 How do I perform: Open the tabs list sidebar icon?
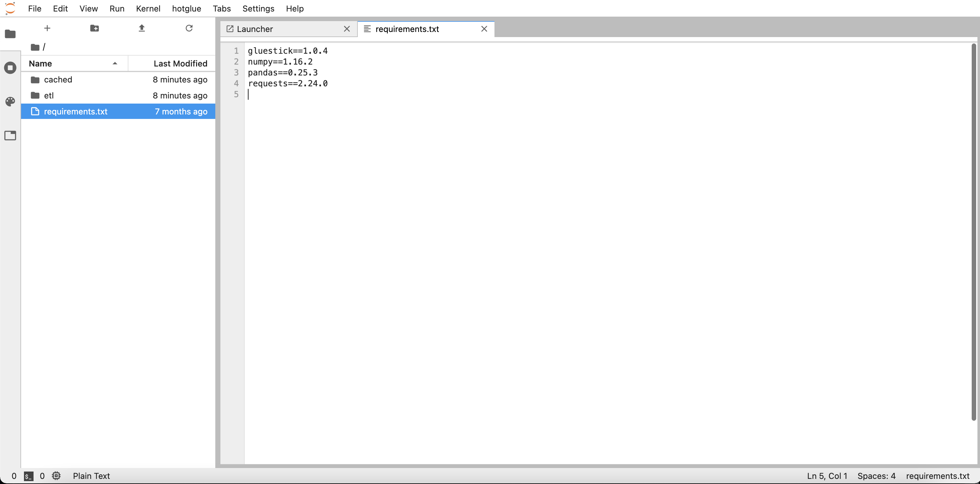pyautogui.click(x=10, y=136)
